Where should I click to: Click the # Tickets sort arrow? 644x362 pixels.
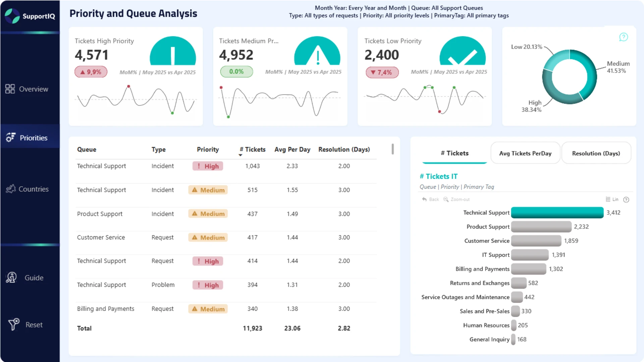(240, 155)
